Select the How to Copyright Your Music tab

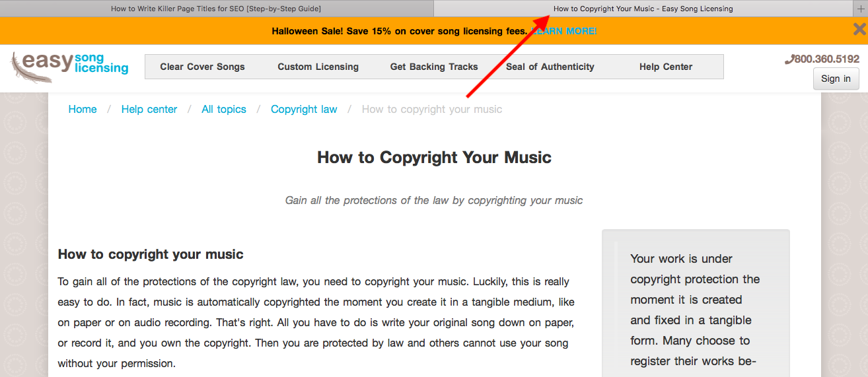point(643,9)
